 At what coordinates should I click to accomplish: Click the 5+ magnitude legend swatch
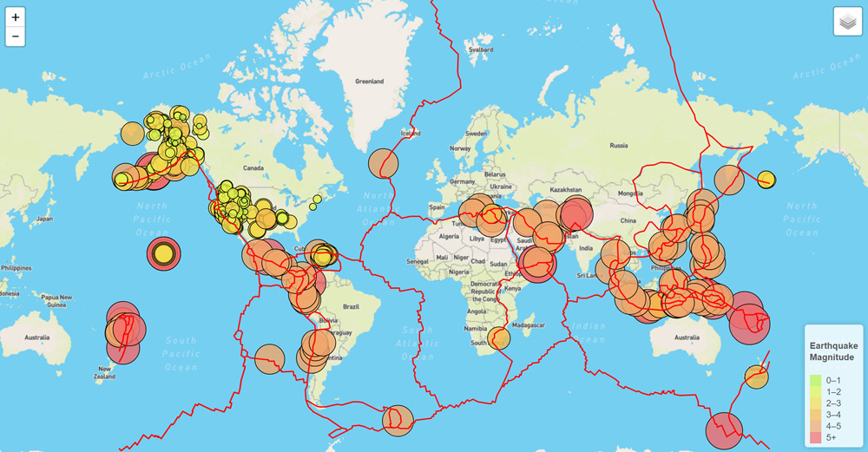click(816, 437)
